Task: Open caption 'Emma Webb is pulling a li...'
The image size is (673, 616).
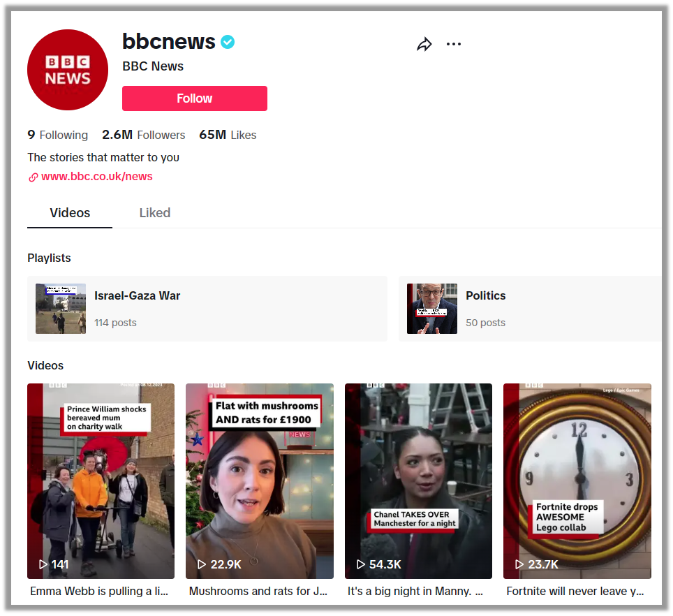Action: pyautogui.click(x=99, y=591)
